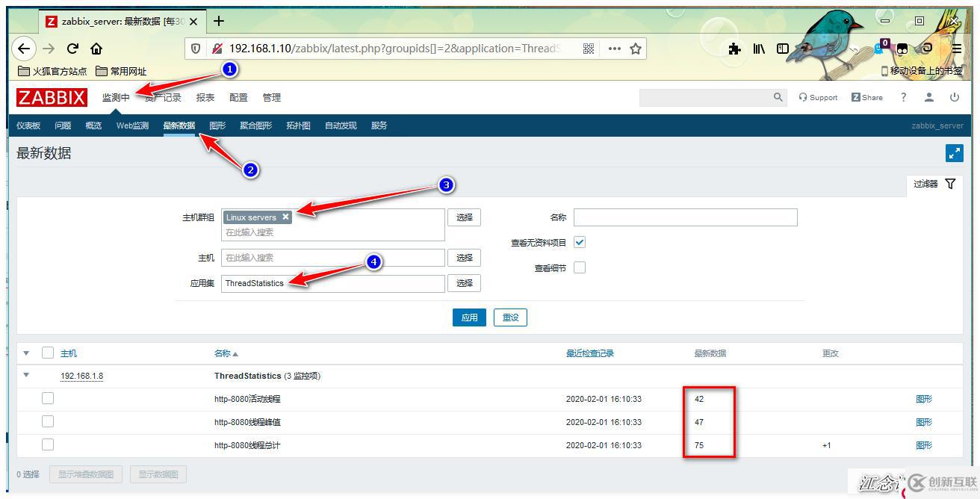Viewport: 980px width, 499px height.
Task: Click the ZABBIX logo
Action: [52, 97]
